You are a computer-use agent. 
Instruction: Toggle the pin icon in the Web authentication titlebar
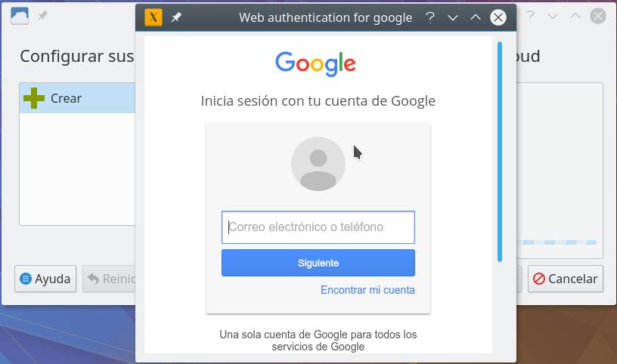tap(176, 17)
